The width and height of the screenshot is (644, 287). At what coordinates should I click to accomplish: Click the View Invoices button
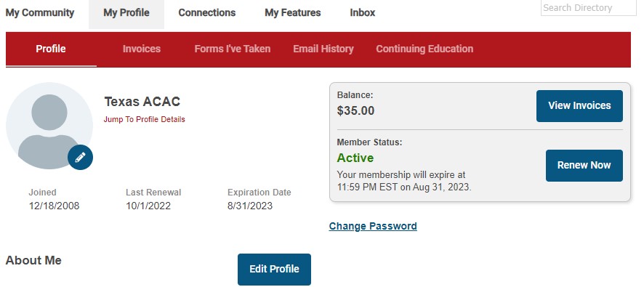579,106
